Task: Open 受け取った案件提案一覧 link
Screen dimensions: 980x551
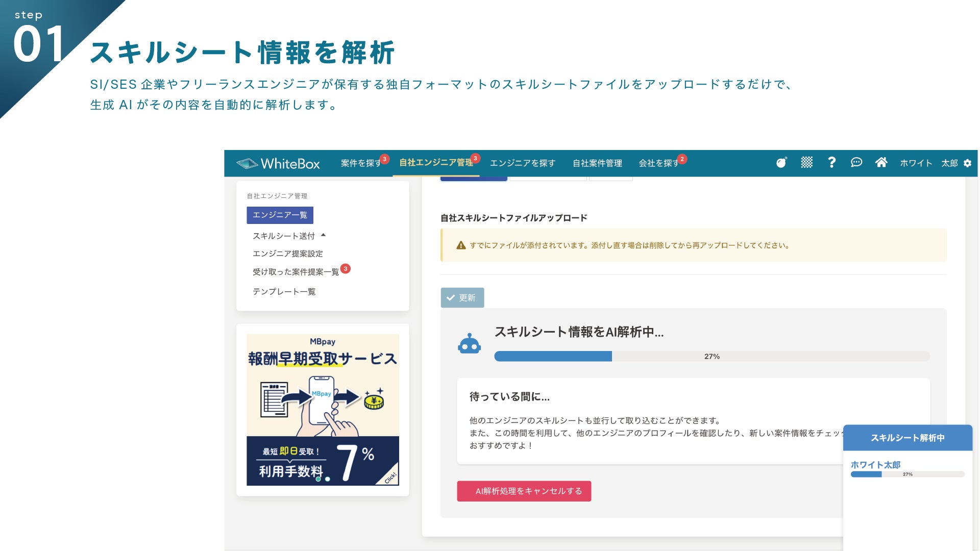Action: [296, 272]
